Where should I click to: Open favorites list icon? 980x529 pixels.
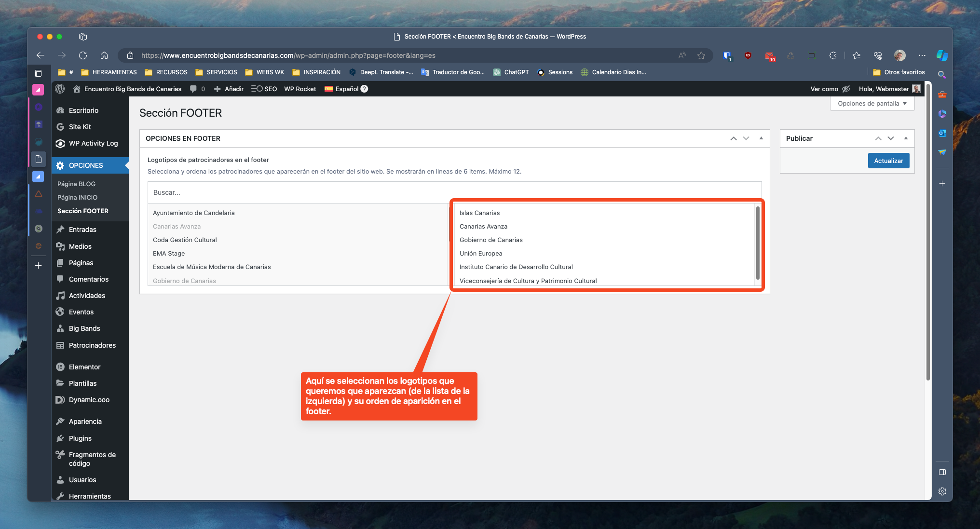pos(857,55)
